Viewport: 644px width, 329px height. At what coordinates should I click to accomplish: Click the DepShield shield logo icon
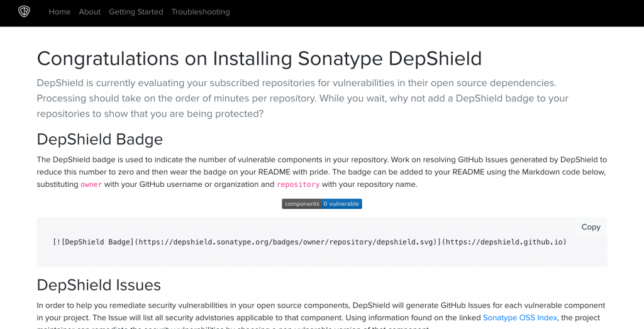pos(24,12)
